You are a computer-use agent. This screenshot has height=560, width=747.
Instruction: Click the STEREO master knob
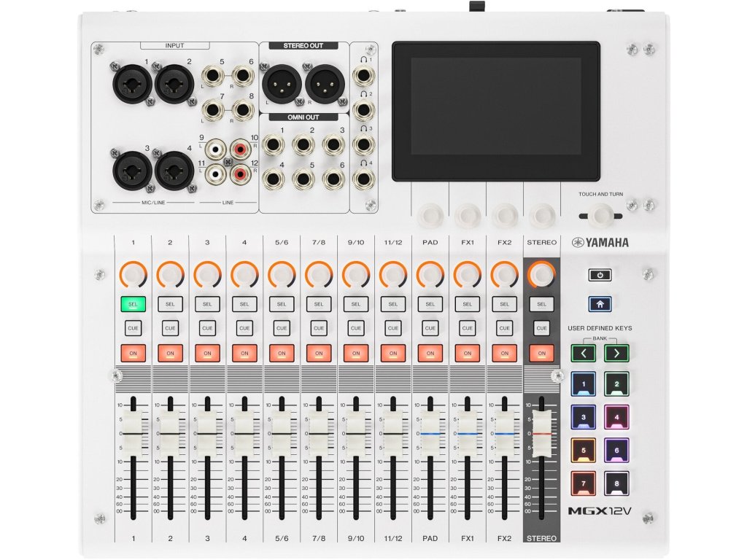point(542,275)
